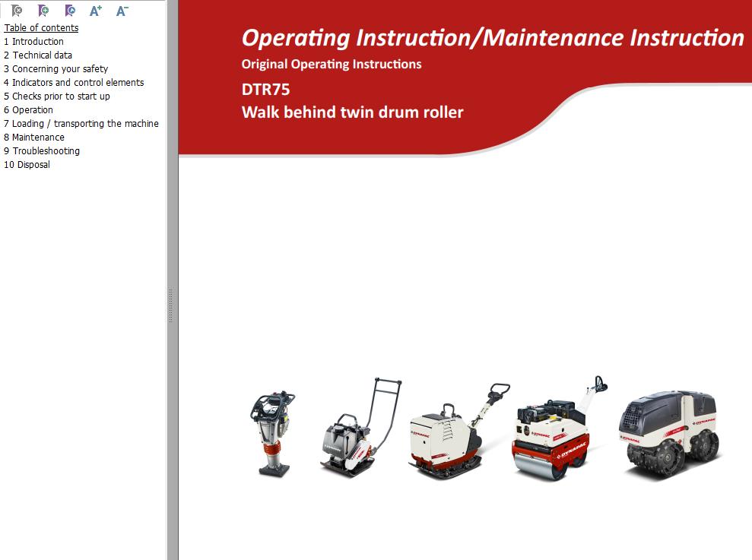Select 4 Indicators and control elements
The height and width of the screenshot is (560, 752).
[x=74, y=83]
